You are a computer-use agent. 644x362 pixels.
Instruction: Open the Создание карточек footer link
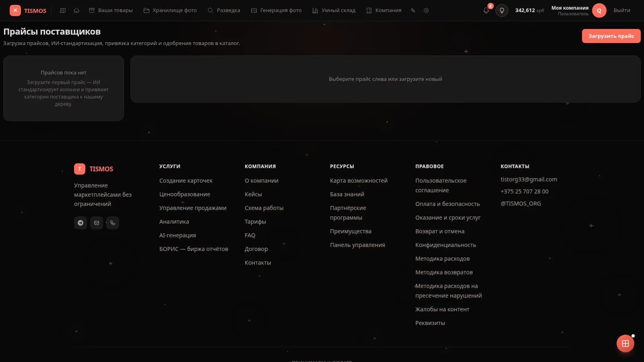click(x=186, y=181)
